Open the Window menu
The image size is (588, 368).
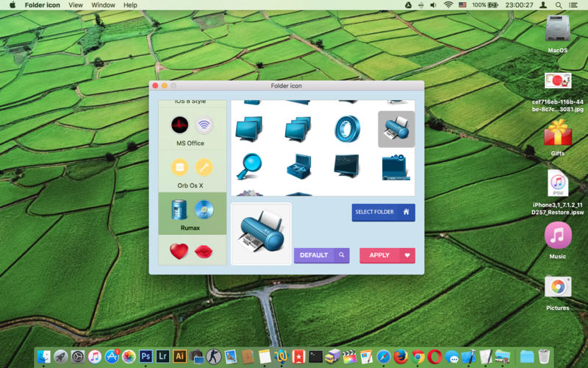pyautogui.click(x=103, y=5)
